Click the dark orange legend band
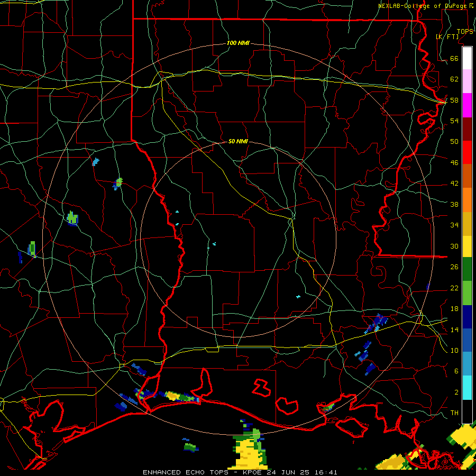This screenshot has width=476, height=476. [467, 176]
